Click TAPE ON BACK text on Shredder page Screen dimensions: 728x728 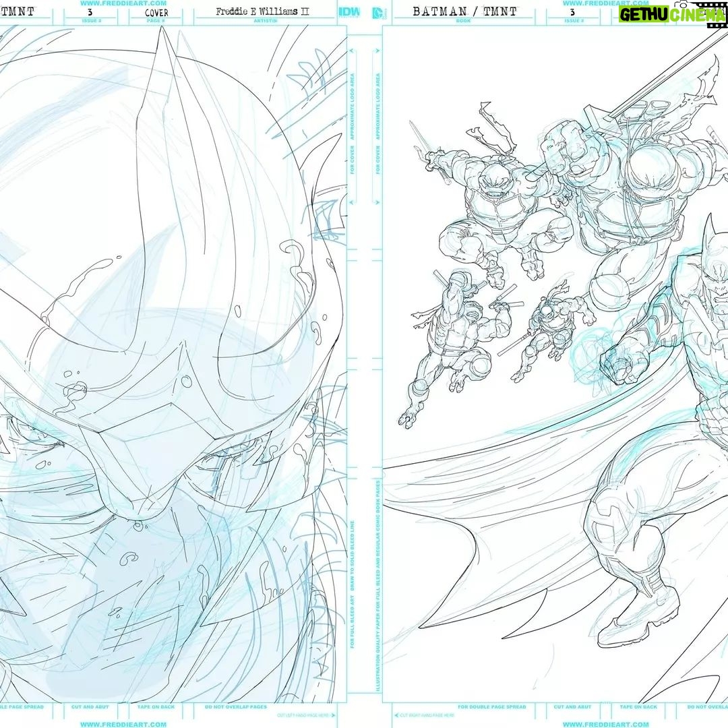(x=156, y=707)
